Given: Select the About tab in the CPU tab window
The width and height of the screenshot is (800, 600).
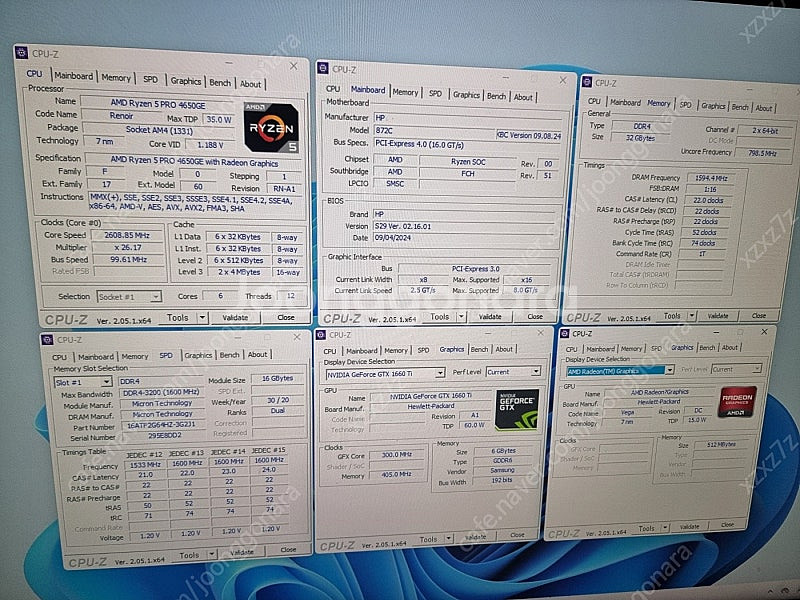Looking at the screenshot, I should click(x=251, y=84).
